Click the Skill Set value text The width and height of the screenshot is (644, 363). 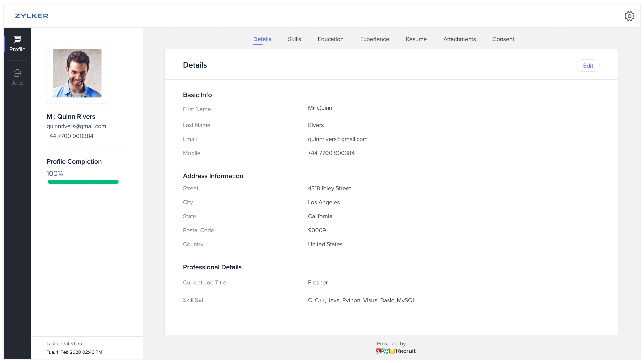(362, 300)
